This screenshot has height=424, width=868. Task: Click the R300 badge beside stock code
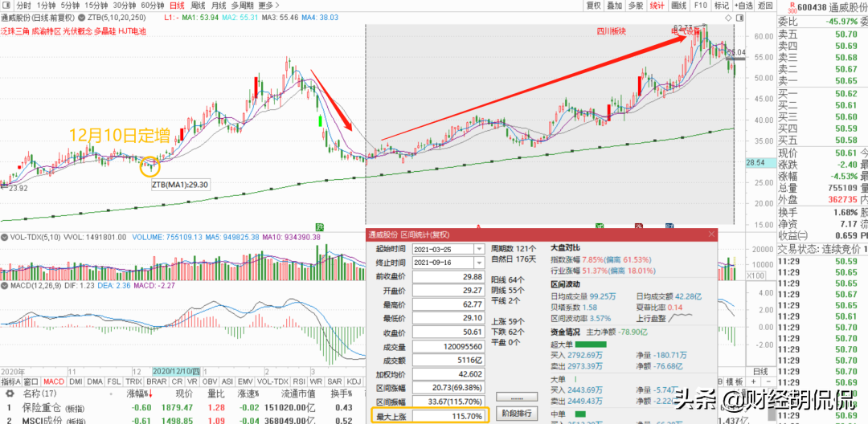tap(791, 6)
